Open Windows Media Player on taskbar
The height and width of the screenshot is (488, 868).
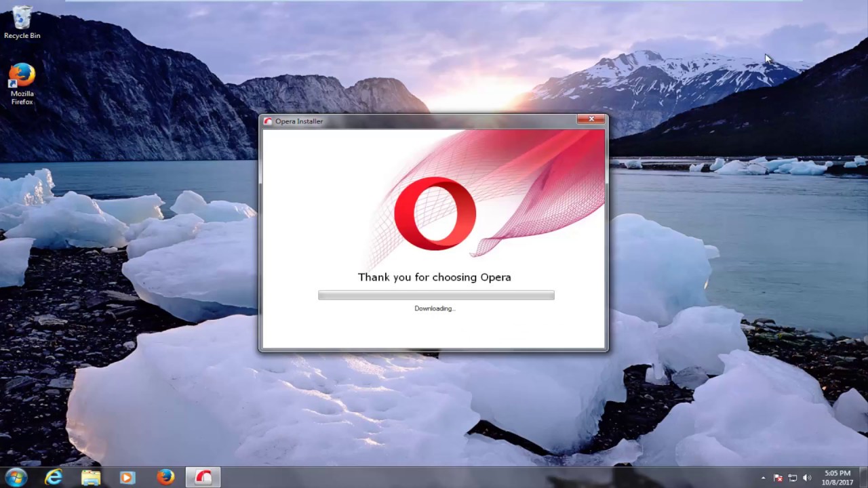pos(127,477)
